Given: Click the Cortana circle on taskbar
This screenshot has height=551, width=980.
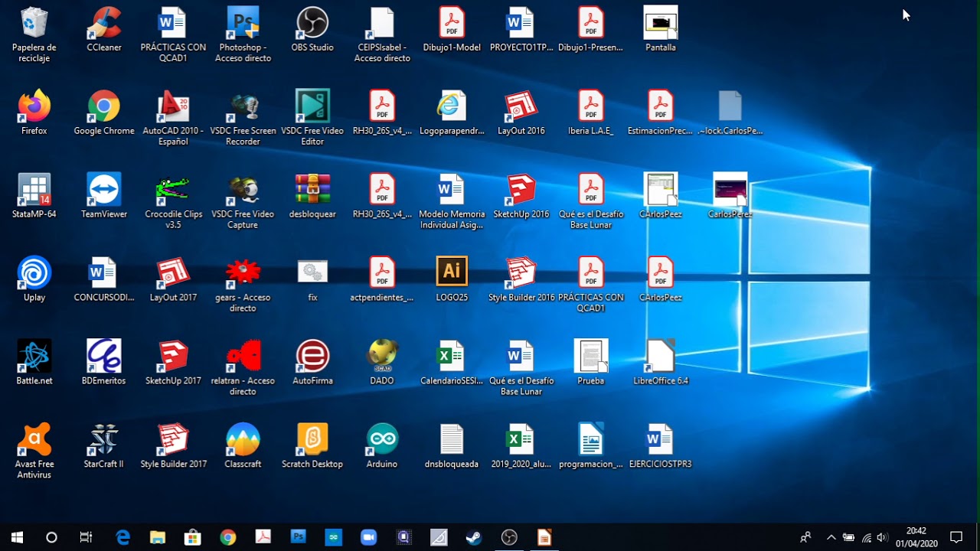Looking at the screenshot, I should (51, 537).
